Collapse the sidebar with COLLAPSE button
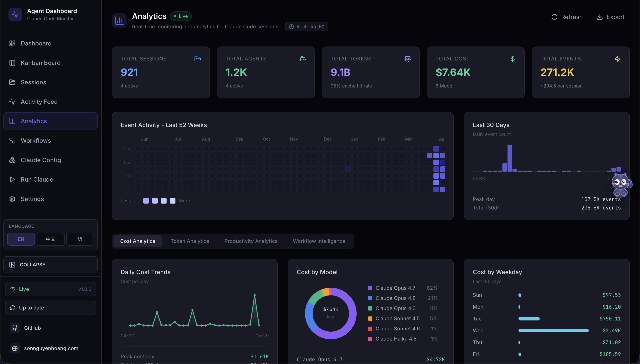Screen dimensions: 640x364 (x=51, y=265)
